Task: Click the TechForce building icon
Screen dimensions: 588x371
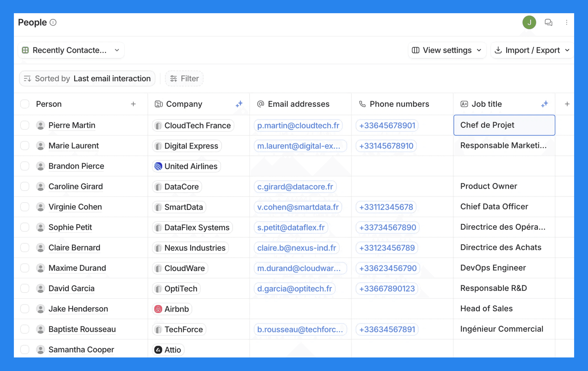Action: click(158, 330)
